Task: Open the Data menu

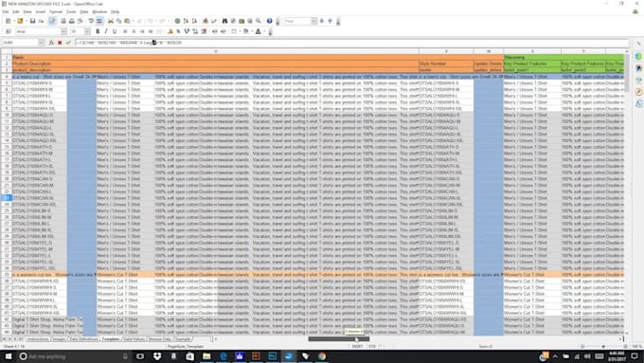Action: click(83, 12)
